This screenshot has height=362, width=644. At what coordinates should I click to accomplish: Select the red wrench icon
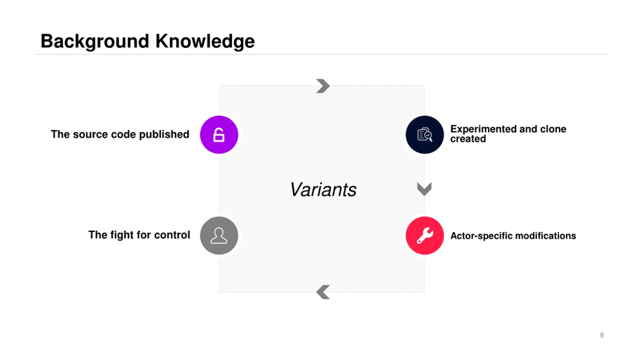(x=425, y=236)
